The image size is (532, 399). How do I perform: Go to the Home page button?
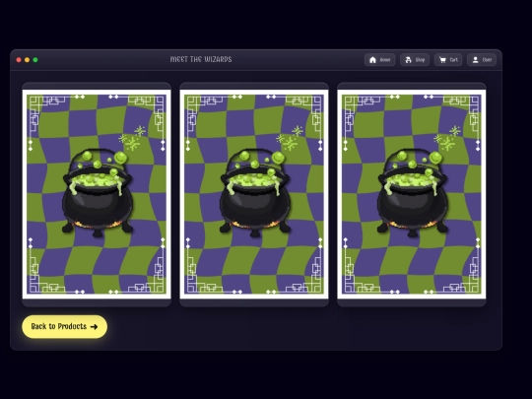379,60
